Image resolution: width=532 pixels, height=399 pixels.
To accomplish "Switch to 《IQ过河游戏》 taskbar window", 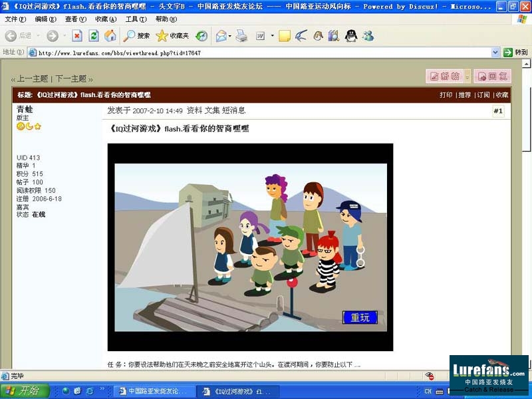I will [237, 391].
